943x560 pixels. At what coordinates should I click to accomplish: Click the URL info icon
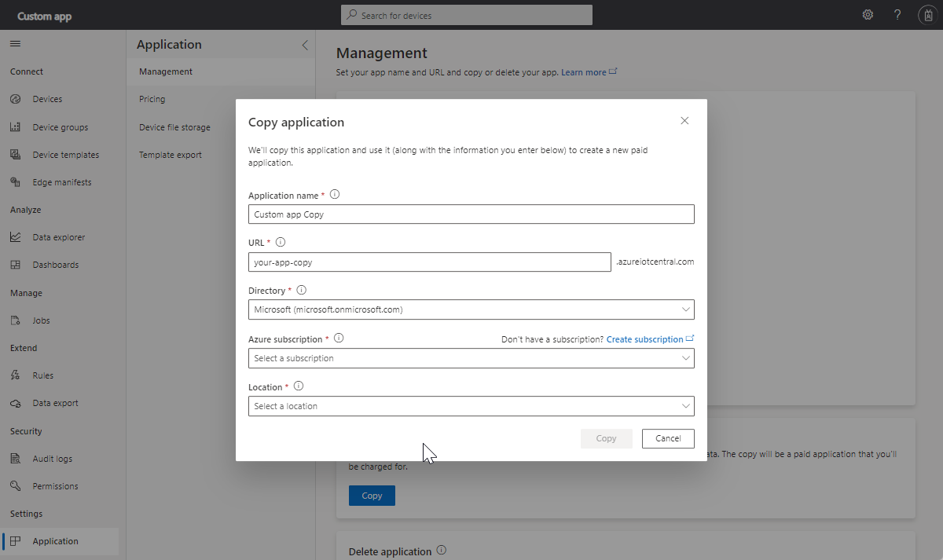281,243
